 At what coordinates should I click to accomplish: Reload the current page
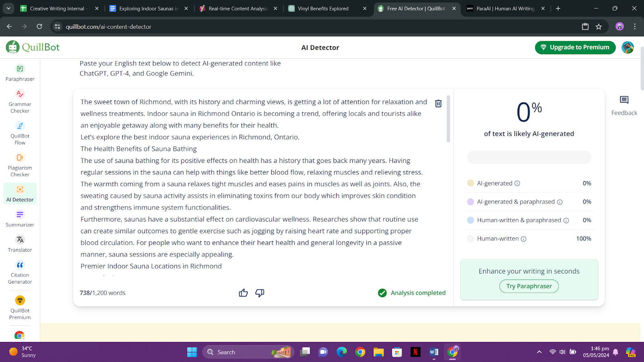click(x=39, y=27)
